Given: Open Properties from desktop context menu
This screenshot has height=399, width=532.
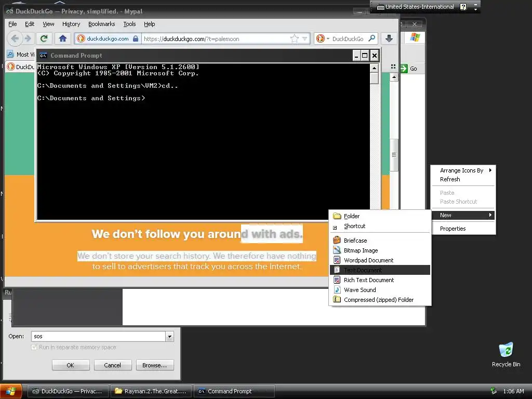Looking at the screenshot, I should point(463,229).
